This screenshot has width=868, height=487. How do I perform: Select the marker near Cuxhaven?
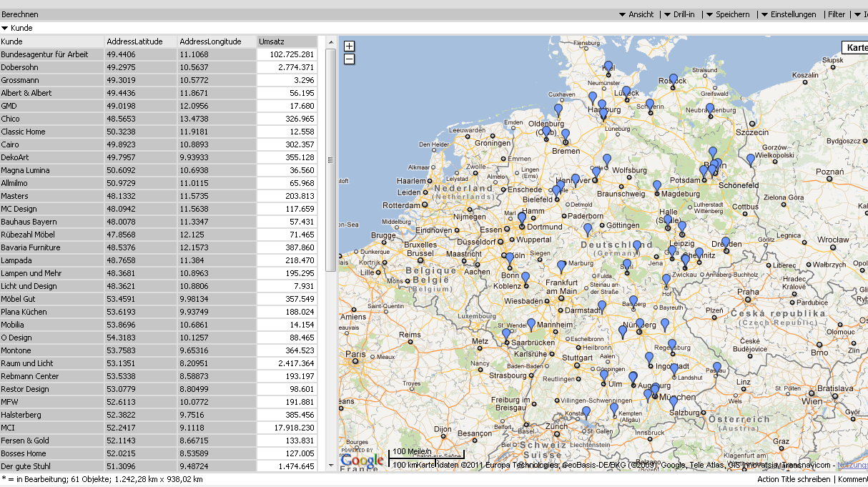click(x=558, y=110)
